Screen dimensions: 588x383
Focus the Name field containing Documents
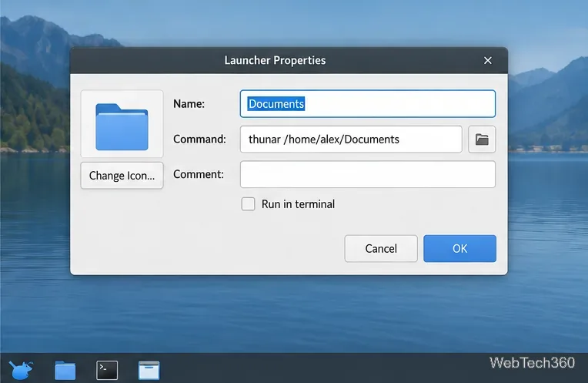(368, 103)
